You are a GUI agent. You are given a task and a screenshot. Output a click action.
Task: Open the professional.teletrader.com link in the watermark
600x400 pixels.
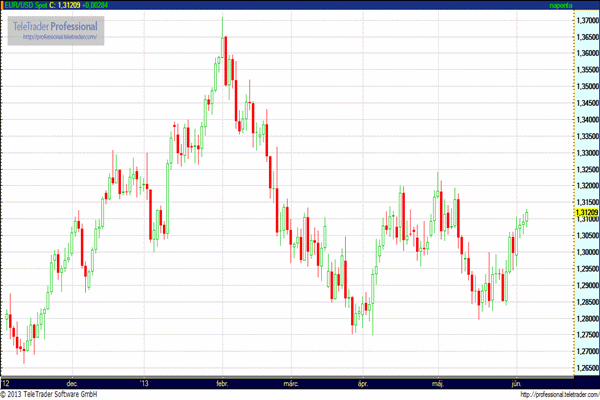coord(58,37)
